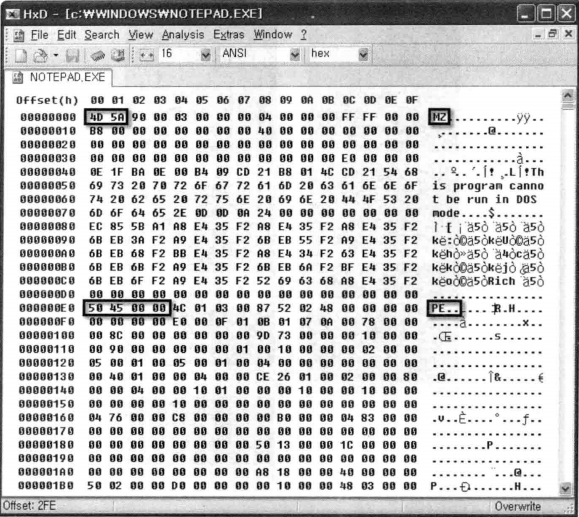
Task: Click the HxD title bar app icon
Action: 13,14
